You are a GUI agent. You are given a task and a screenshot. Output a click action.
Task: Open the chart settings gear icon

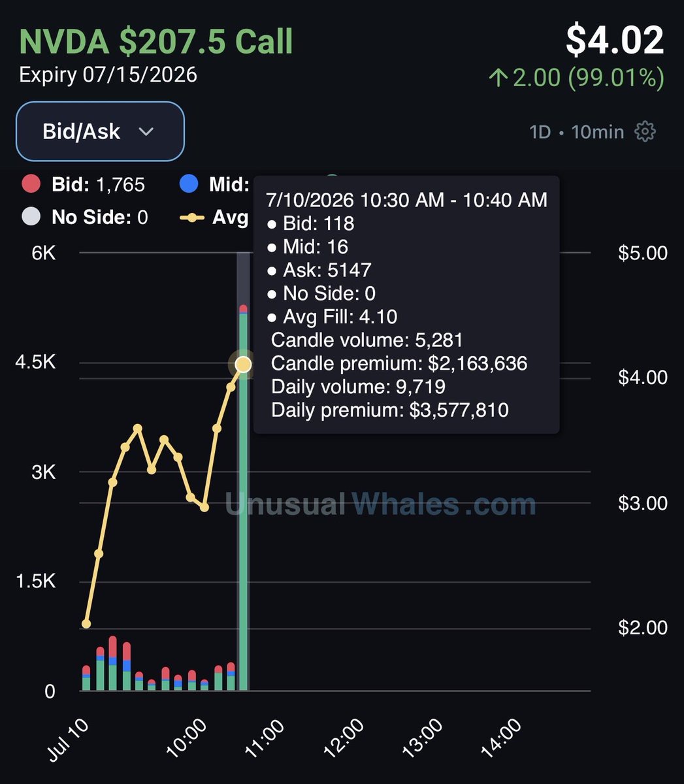[645, 131]
